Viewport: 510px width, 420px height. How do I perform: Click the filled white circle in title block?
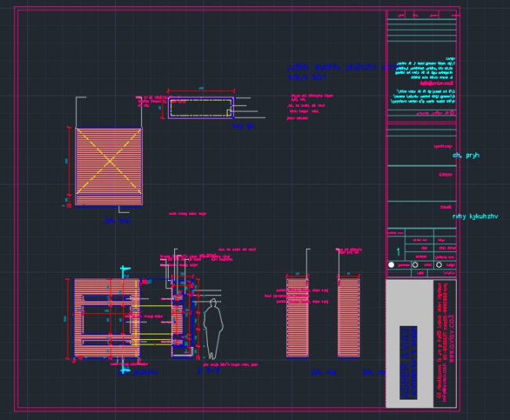point(392,265)
